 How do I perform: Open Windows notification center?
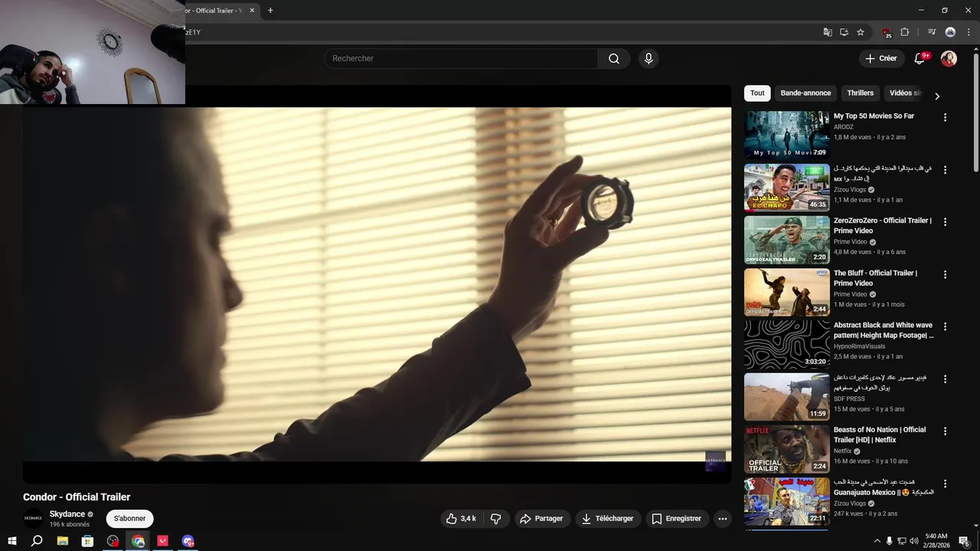[964, 541]
